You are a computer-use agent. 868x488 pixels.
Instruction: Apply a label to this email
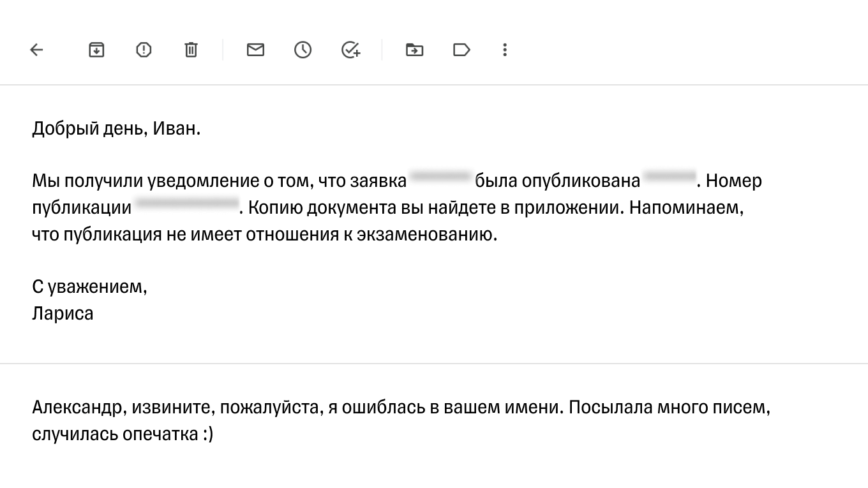coord(461,50)
